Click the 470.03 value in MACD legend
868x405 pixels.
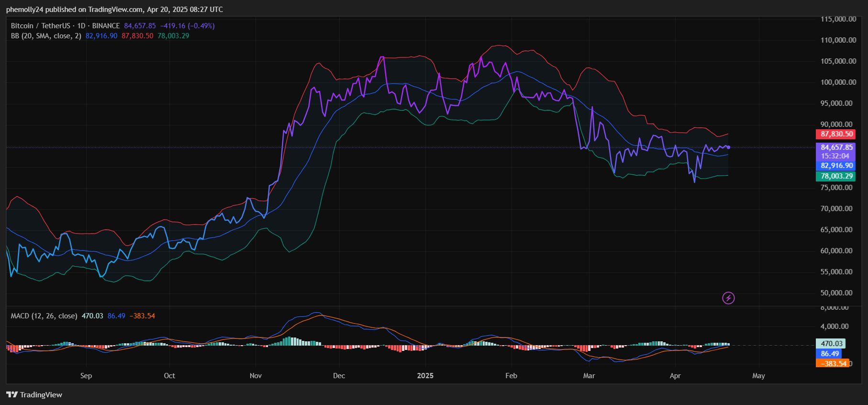(92, 316)
